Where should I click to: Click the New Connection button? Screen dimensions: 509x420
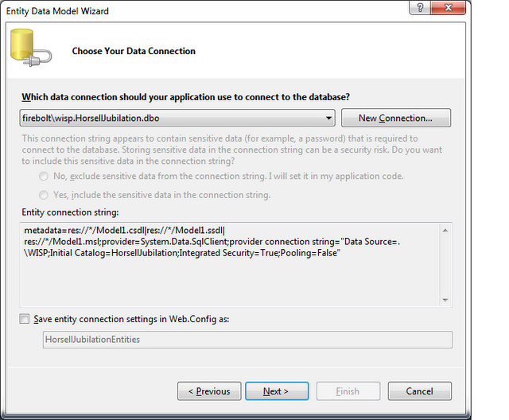(396, 118)
